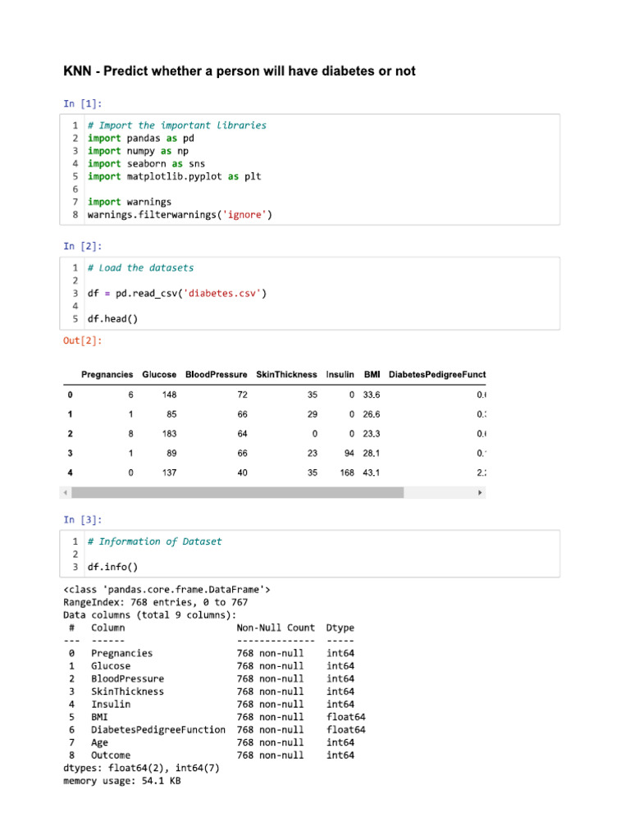Select the import libraries code cell
The height and width of the screenshot is (840, 630).
point(312,170)
